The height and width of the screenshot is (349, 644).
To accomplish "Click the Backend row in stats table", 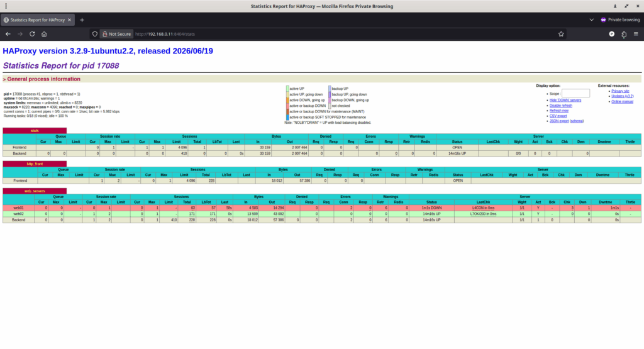I will [322, 153].
